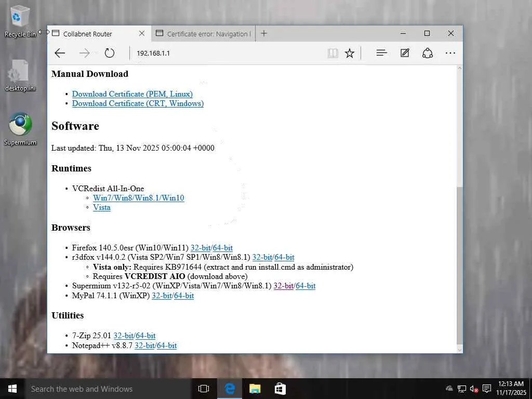Open the Store from the taskbar

click(280, 389)
